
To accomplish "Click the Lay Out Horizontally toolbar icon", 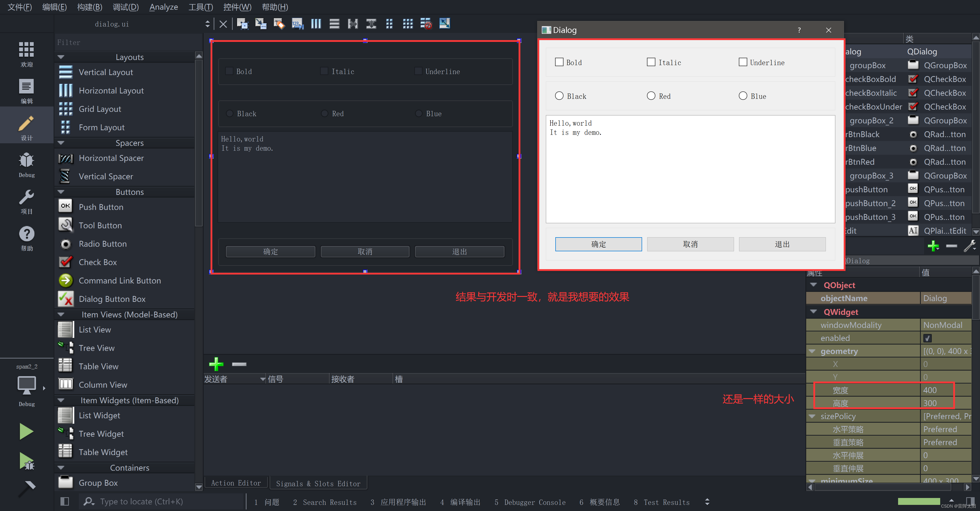I will click(316, 24).
